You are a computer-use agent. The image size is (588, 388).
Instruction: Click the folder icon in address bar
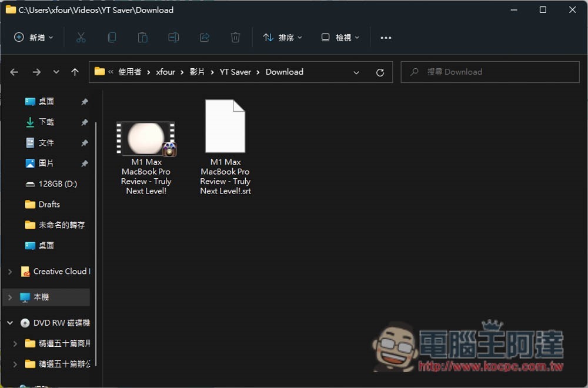99,71
